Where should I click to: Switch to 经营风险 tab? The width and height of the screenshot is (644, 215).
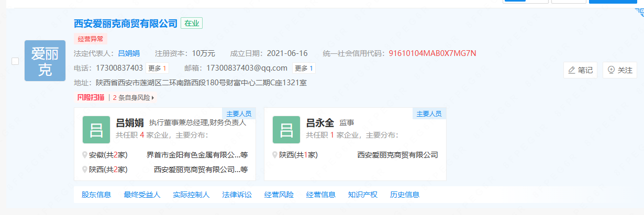point(279,195)
